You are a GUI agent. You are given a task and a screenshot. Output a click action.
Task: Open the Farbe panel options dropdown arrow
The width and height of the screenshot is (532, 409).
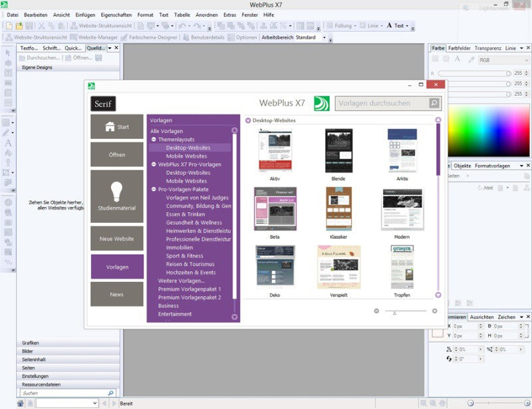[521, 48]
